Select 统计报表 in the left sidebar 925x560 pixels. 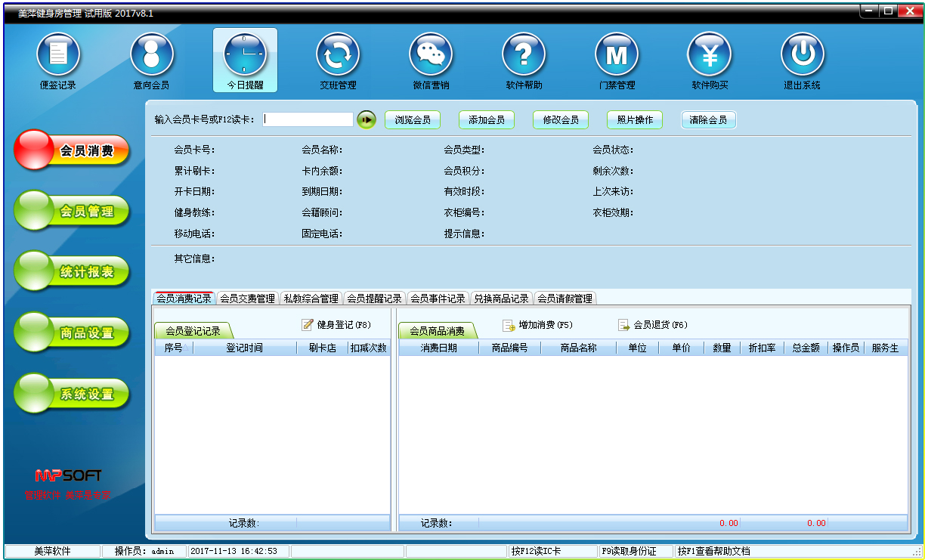click(x=72, y=271)
